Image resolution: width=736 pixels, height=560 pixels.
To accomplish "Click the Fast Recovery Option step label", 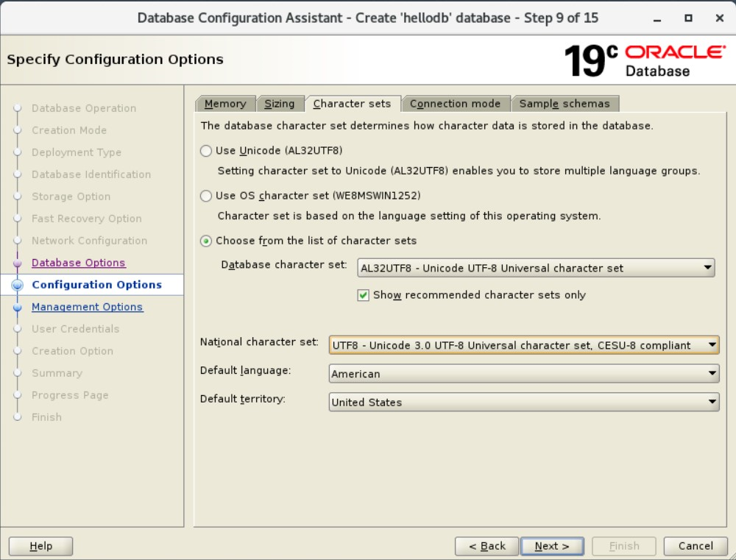I will [87, 219].
